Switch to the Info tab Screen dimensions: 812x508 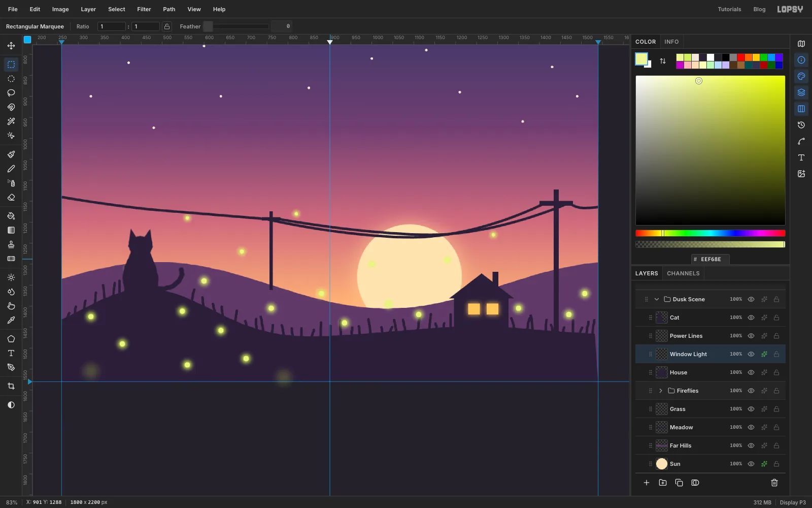point(671,42)
